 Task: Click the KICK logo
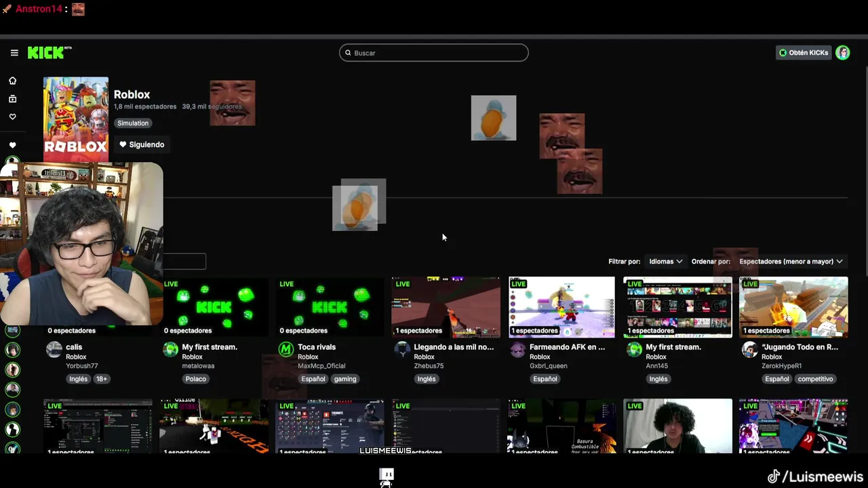(x=49, y=52)
